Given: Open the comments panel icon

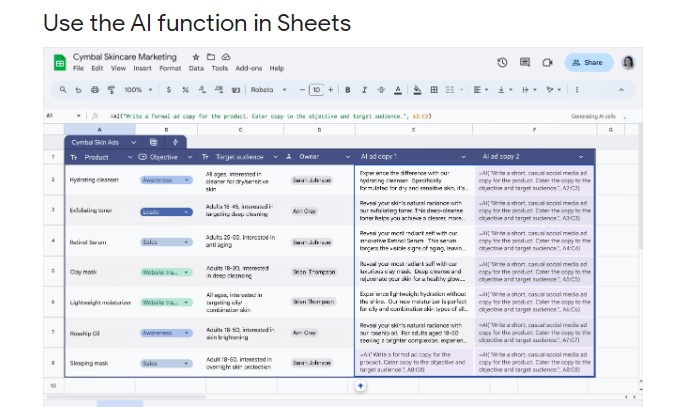Looking at the screenshot, I should [525, 63].
